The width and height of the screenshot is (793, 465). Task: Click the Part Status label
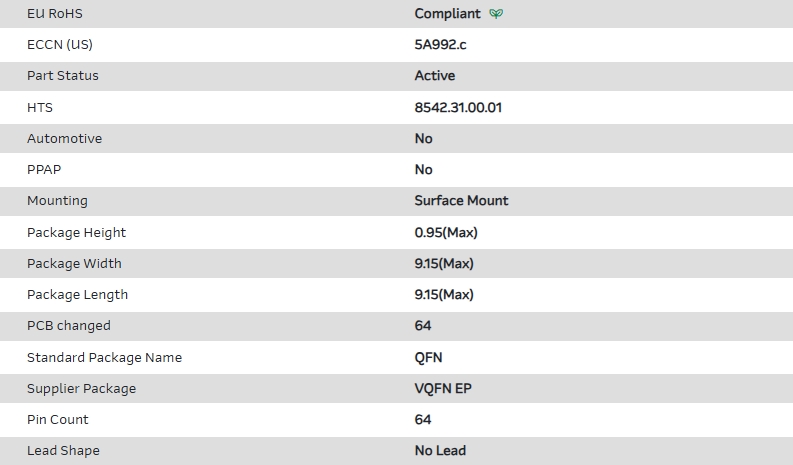pyautogui.click(x=63, y=76)
